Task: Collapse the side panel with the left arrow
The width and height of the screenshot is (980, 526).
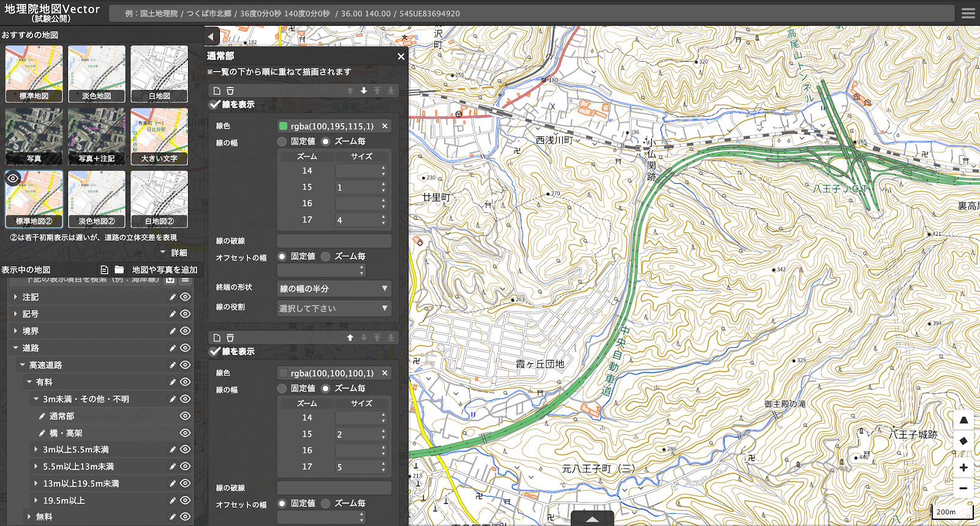Action: click(x=211, y=36)
